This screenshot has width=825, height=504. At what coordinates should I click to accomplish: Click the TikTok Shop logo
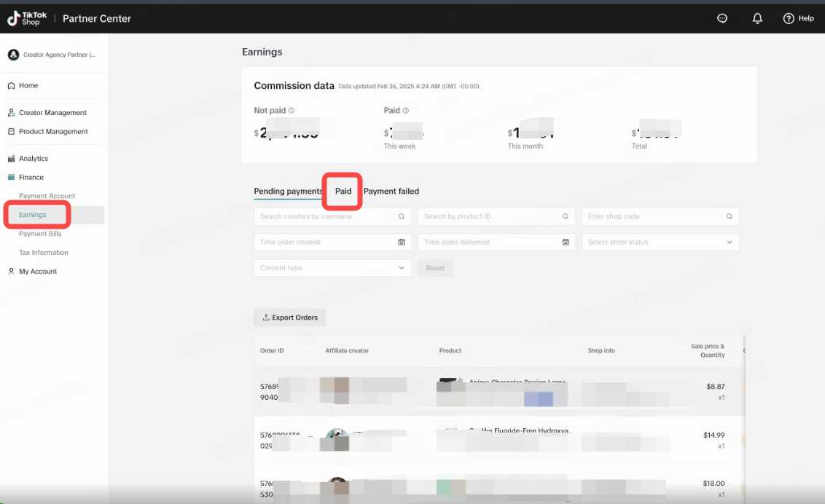(x=27, y=18)
